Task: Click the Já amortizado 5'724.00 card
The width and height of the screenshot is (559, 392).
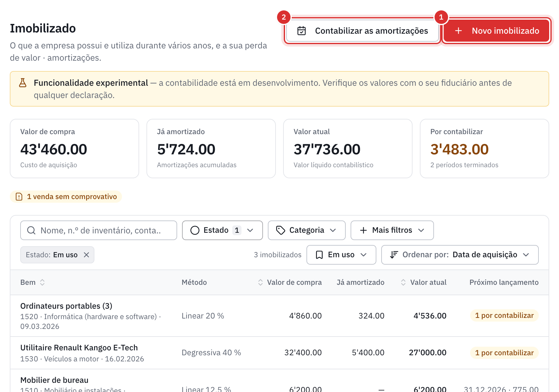Action: click(211, 149)
